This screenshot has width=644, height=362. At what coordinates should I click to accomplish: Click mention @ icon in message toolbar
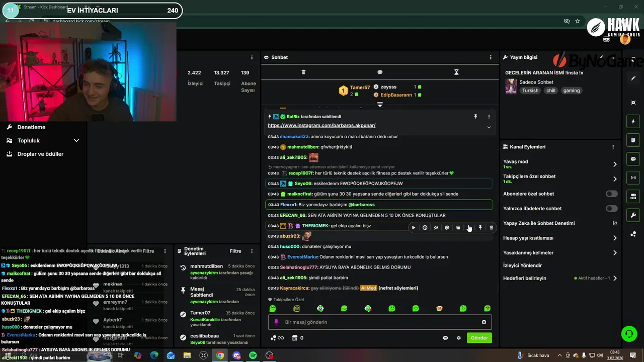(447, 228)
